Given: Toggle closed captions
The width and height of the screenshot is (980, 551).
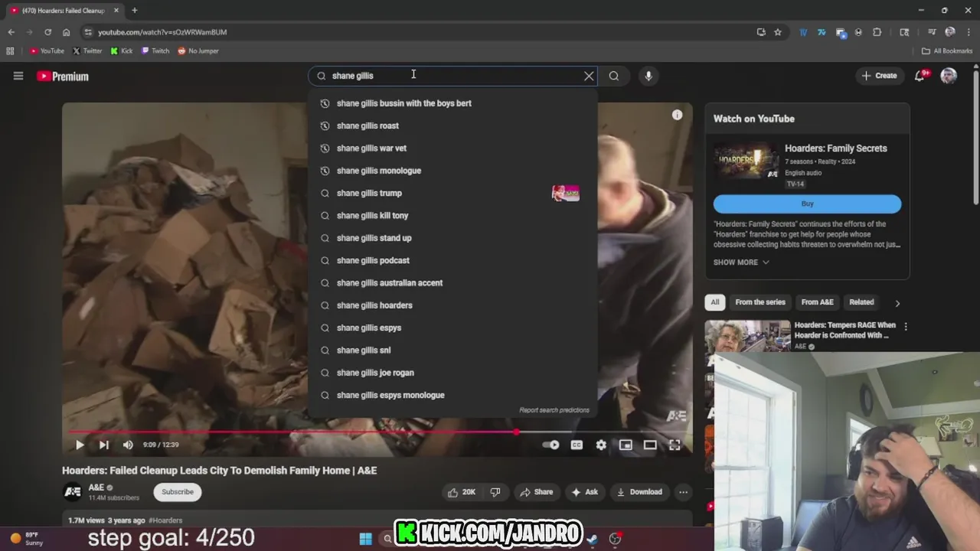Looking at the screenshot, I should 577,445.
